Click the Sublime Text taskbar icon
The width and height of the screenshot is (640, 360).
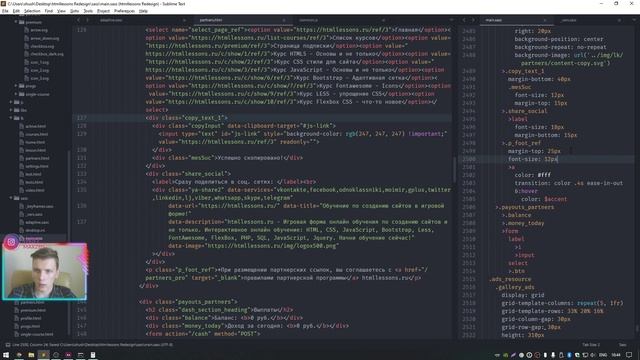(x=43, y=355)
